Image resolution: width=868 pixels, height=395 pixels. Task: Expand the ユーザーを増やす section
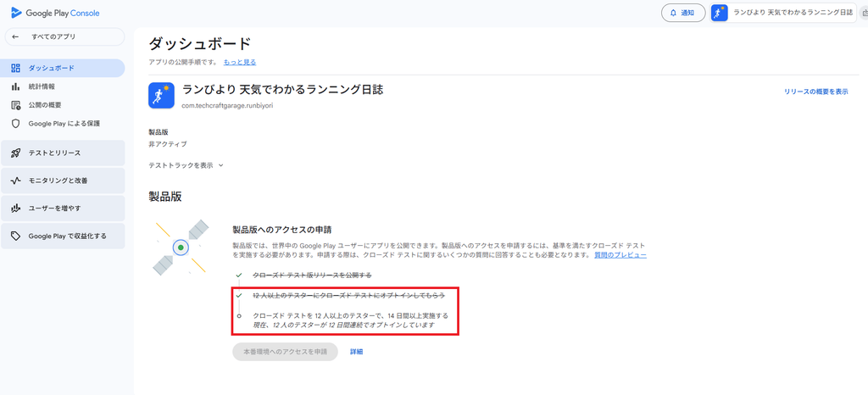[63, 209]
